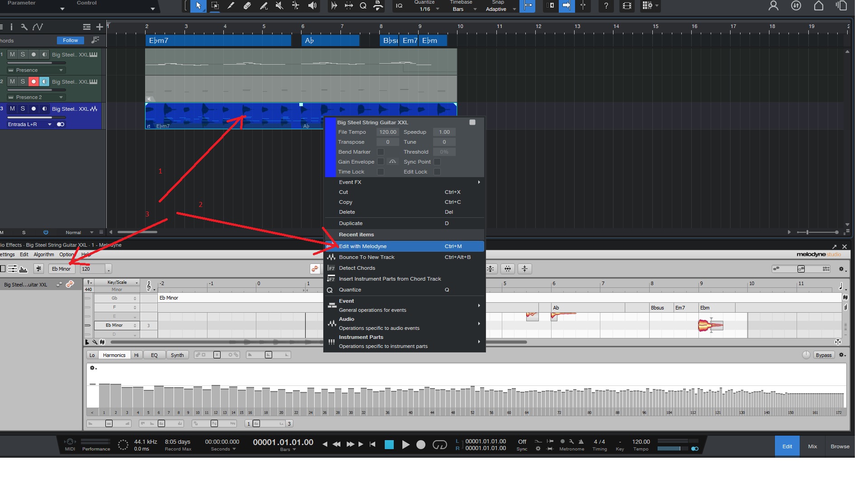Select the Listen speaker tool

coord(312,6)
